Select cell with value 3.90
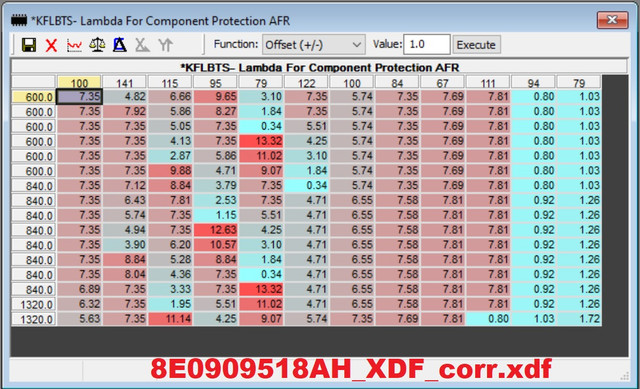Screen dimensions: 640x389 tap(124, 245)
